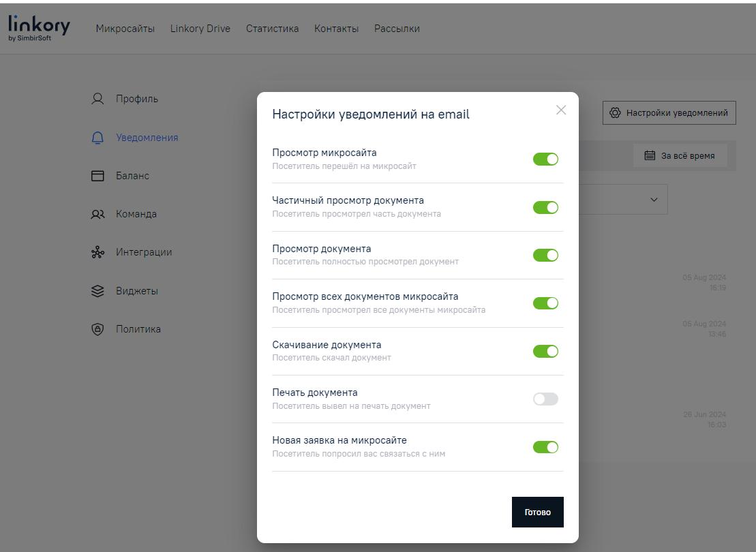Click the Linkory logo
The image size is (756, 552).
pyautogui.click(x=39, y=28)
